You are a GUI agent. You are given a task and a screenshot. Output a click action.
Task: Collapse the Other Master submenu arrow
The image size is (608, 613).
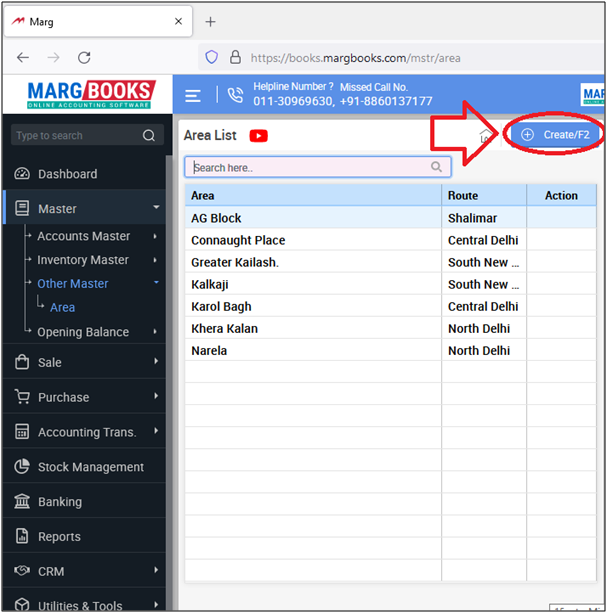point(156,282)
